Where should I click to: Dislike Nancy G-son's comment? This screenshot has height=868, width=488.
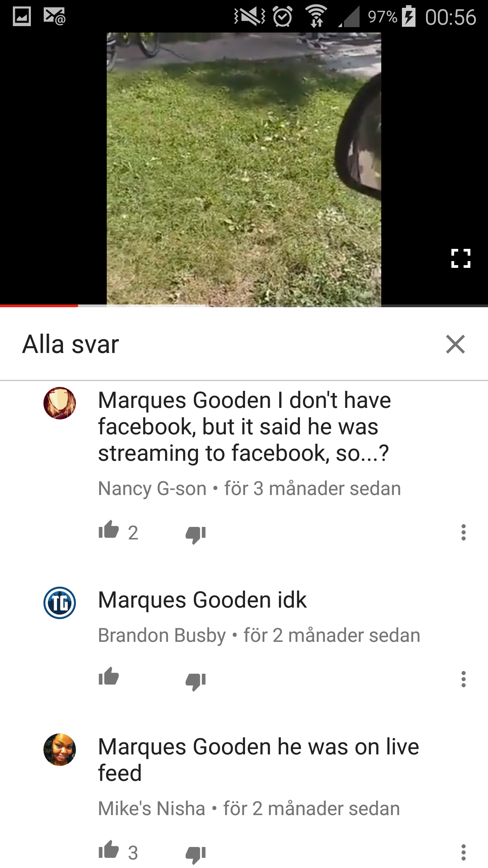(196, 534)
